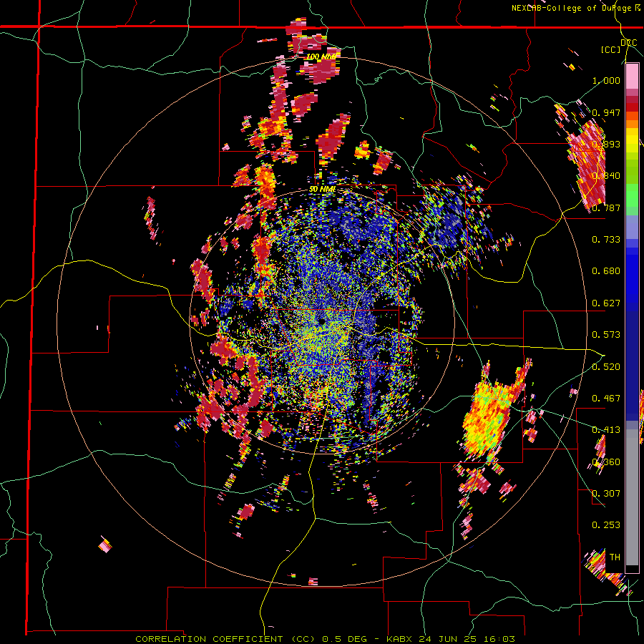This screenshot has height=644, width=644.
Task: Select the 0.680 scale value
Action: (x=606, y=271)
